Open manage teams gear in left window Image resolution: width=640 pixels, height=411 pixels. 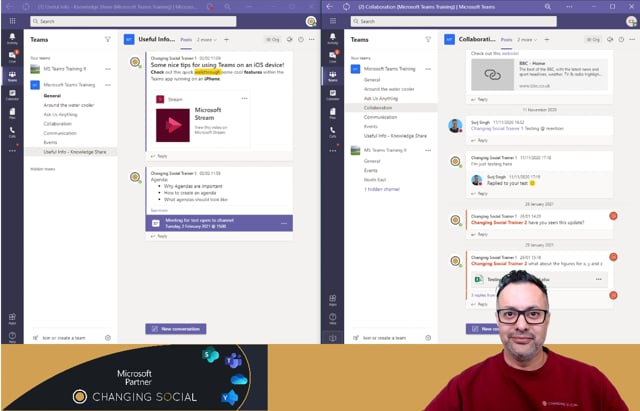coord(108,338)
